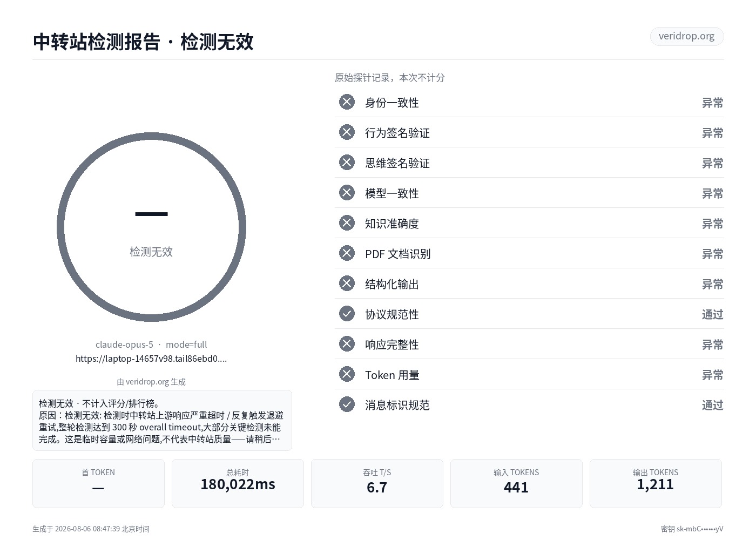Image resolution: width=756 pixels, height=540 pixels.
Task: Click the X icon beside 思维签名验证
Action: 347,163
